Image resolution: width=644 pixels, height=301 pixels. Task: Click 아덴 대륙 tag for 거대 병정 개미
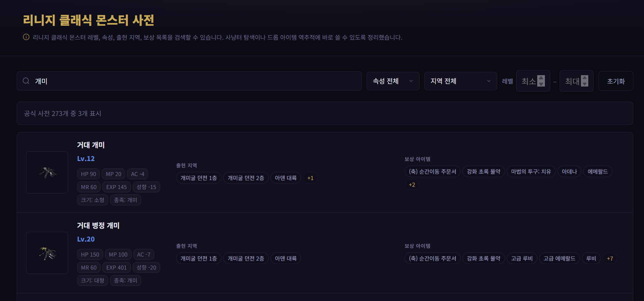286,259
